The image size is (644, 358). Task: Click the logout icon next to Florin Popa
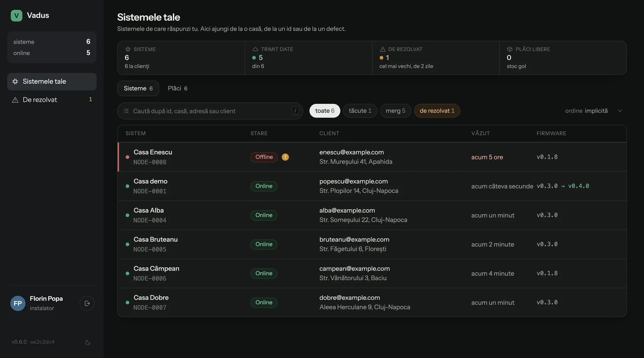pyautogui.click(x=87, y=303)
